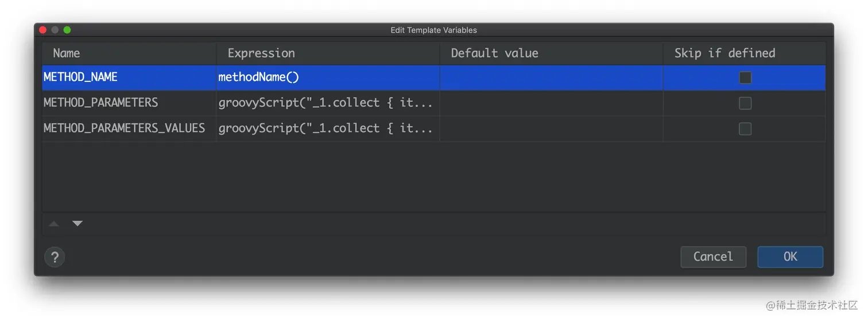This screenshot has height=321, width=868.
Task: Toggle Skip if defined for METHOD_PARAMETERS
Action: coord(745,103)
